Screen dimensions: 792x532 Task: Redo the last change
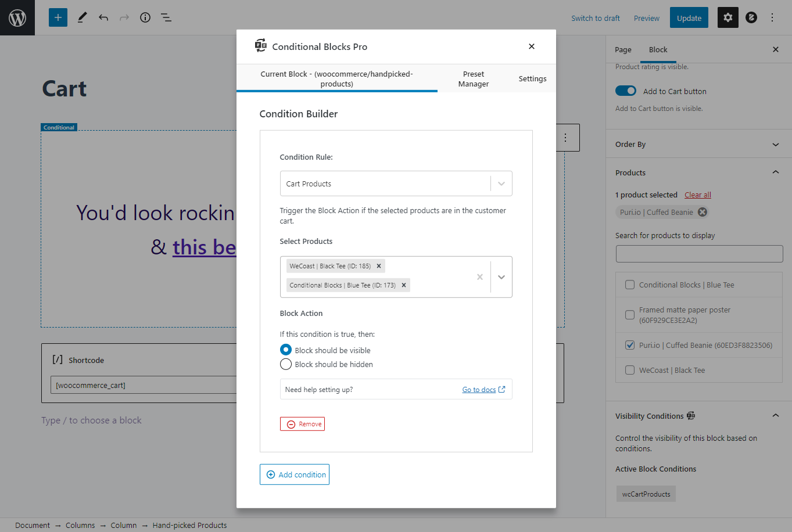(x=124, y=17)
